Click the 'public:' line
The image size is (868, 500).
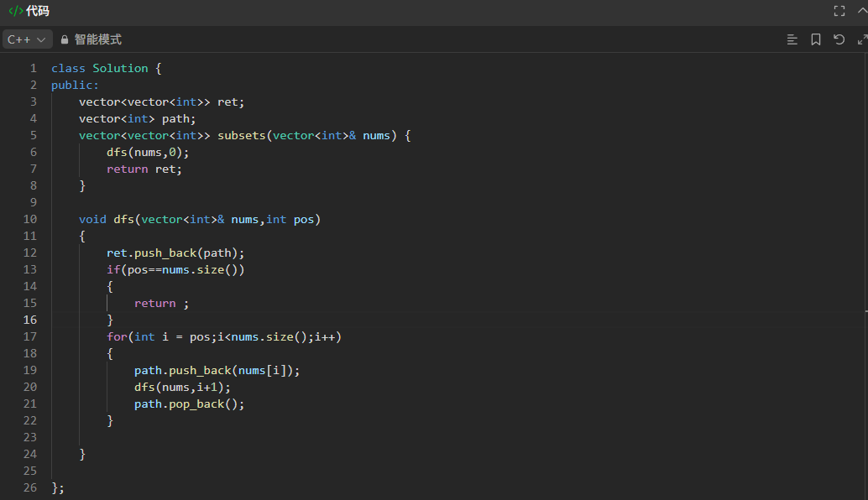click(75, 86)
